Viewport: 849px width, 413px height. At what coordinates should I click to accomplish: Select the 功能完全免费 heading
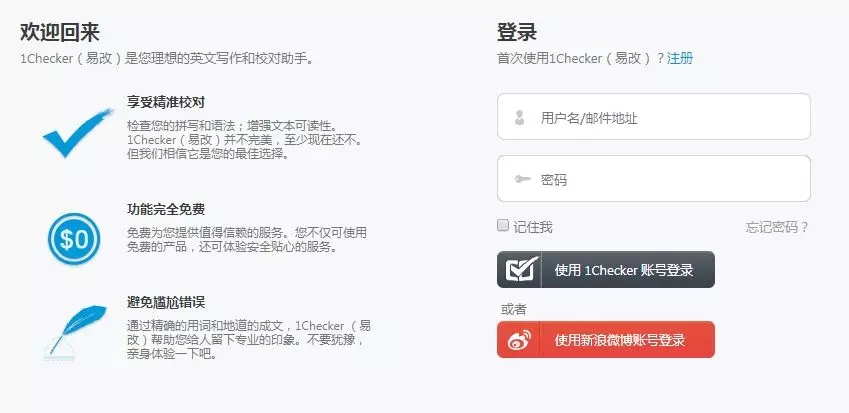coord(166,209)
